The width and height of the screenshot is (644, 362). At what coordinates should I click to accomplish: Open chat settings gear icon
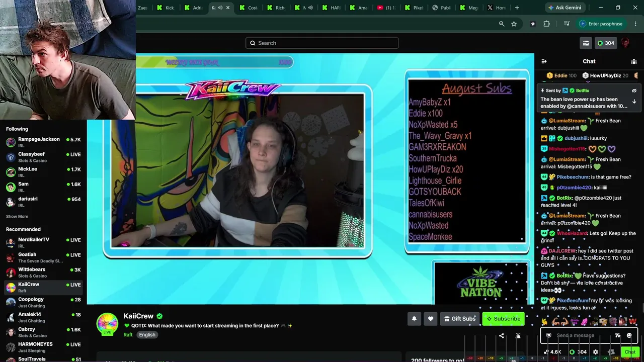596,352
